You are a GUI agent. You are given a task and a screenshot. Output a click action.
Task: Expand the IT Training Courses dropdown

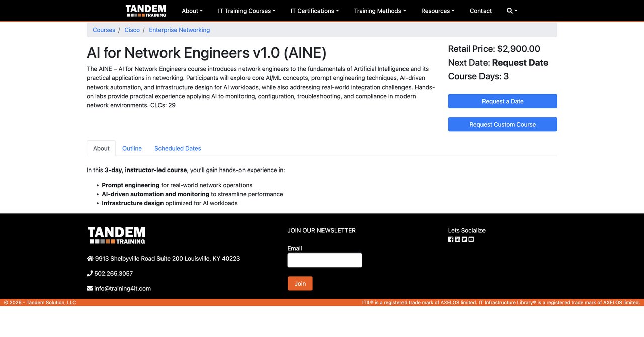247,11
